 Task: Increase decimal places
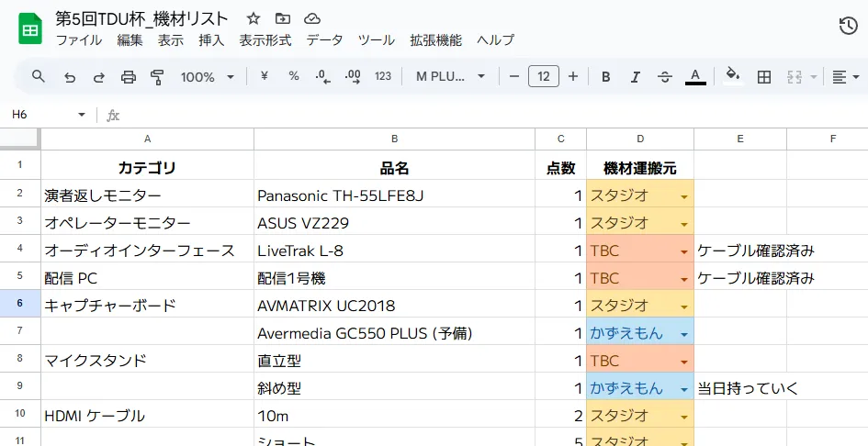(353, 77)
